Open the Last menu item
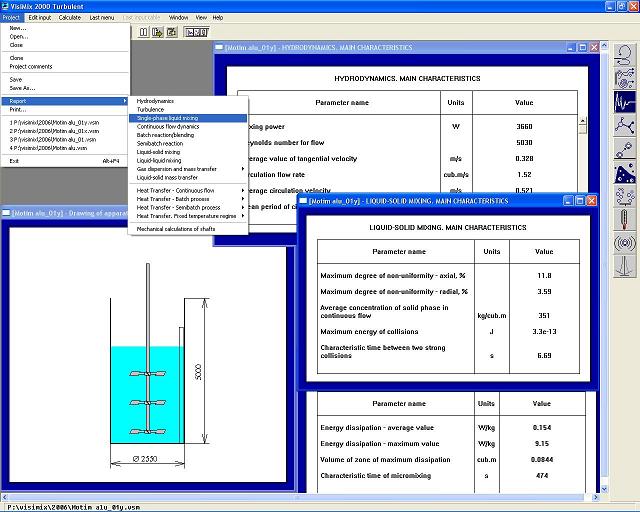The width and height of the screenshot is (640, 512). [x=102, y=17]
